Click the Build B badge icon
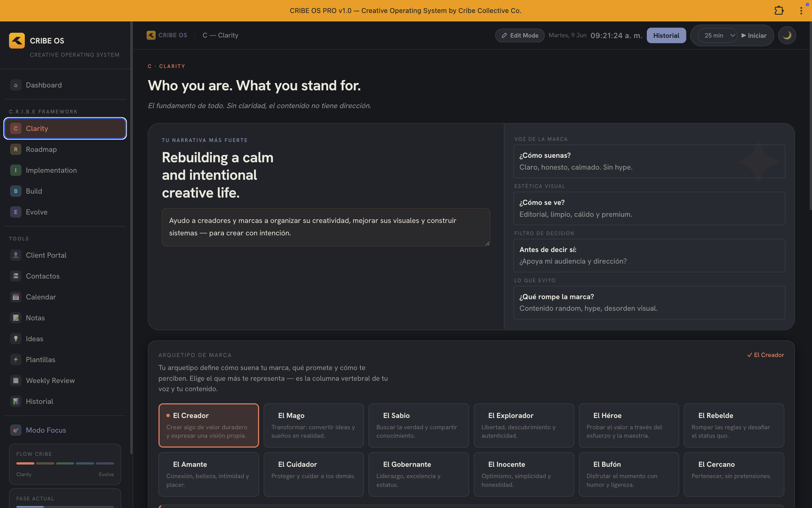This screenshot has width=812, height=508. click(x=16, y=191)
